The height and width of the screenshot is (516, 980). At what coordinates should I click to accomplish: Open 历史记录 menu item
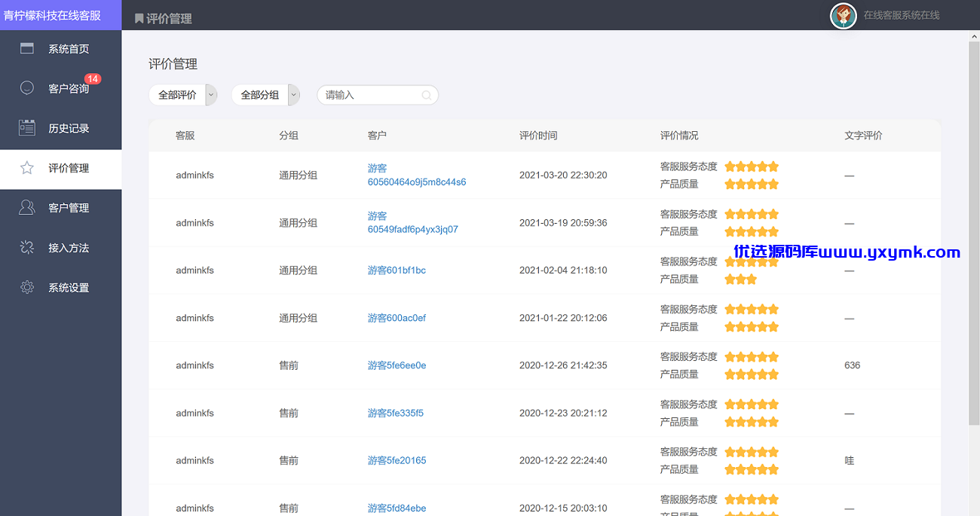click(x=60, y=128)
